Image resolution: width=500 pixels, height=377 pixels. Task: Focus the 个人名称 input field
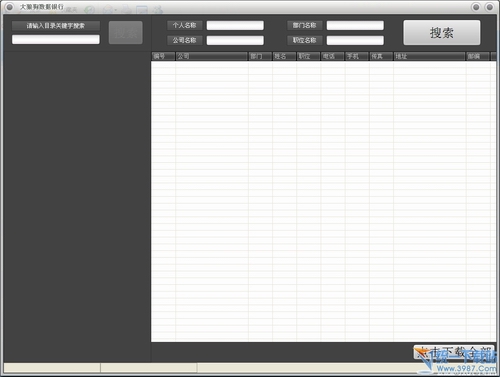pyautogui.click(x=235, y=25)
